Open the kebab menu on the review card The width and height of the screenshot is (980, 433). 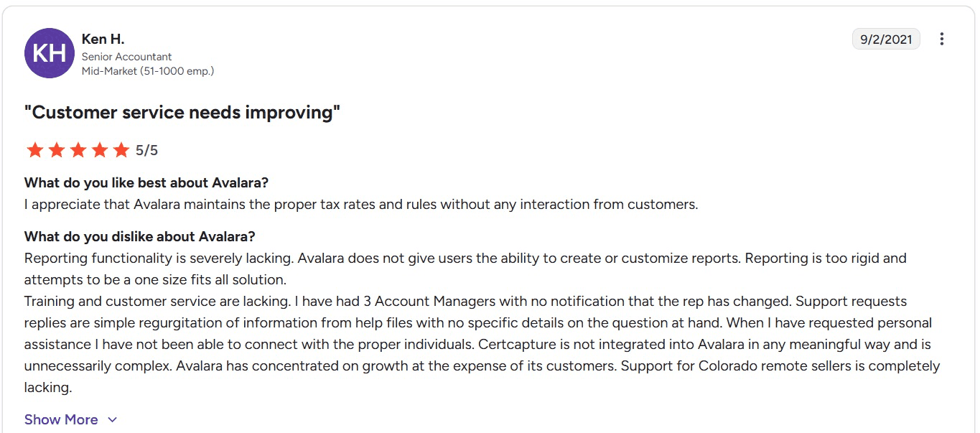pos(941,39)
